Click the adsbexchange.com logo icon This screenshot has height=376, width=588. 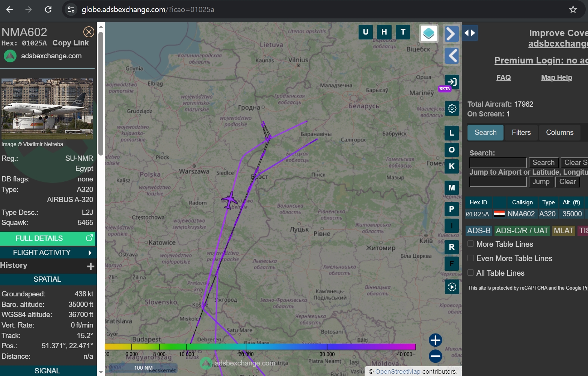click(x=10, y=56)
